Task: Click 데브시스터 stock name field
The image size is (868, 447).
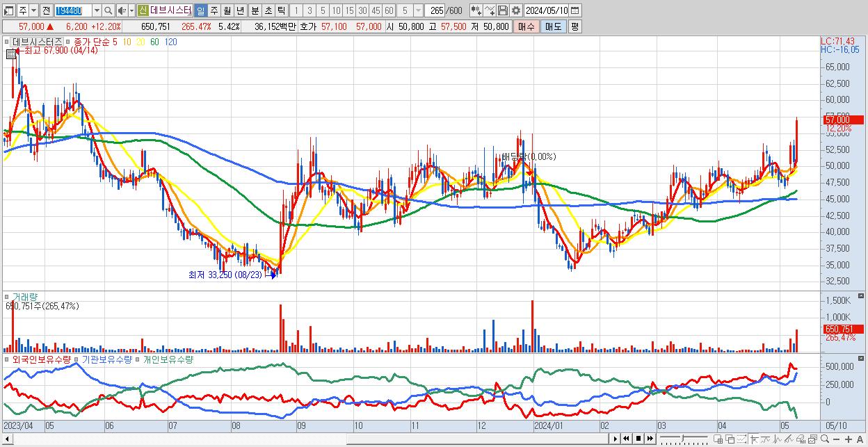Action: click(x=171, y=10)
